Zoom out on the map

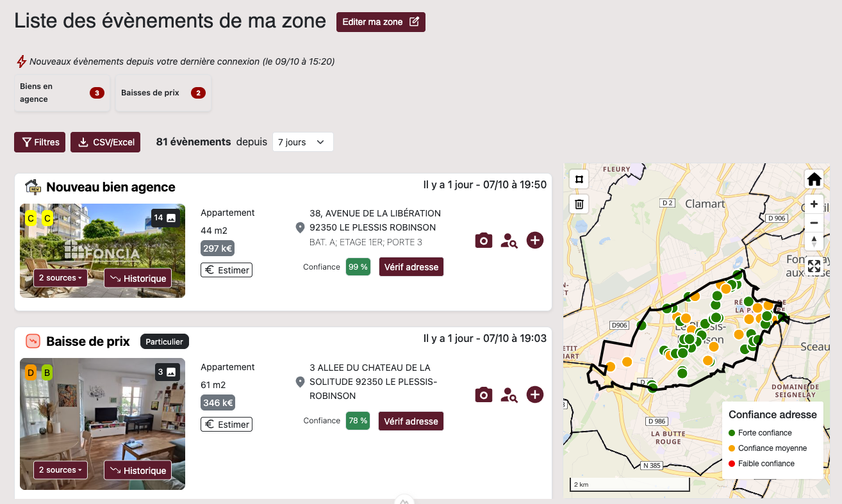[814, 223]
